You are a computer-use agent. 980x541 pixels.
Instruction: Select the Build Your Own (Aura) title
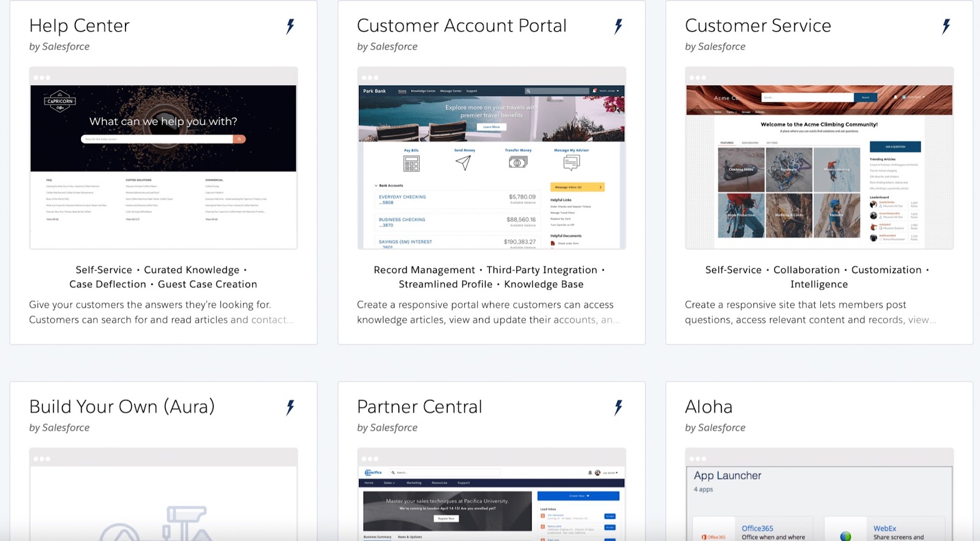tap(122, 407)
